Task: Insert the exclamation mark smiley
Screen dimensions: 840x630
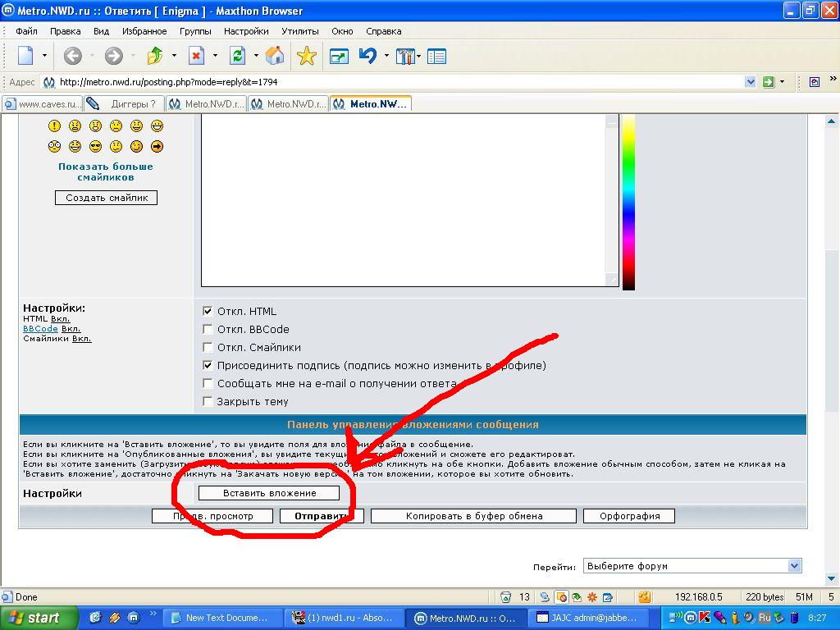Action: click(54, 126)
